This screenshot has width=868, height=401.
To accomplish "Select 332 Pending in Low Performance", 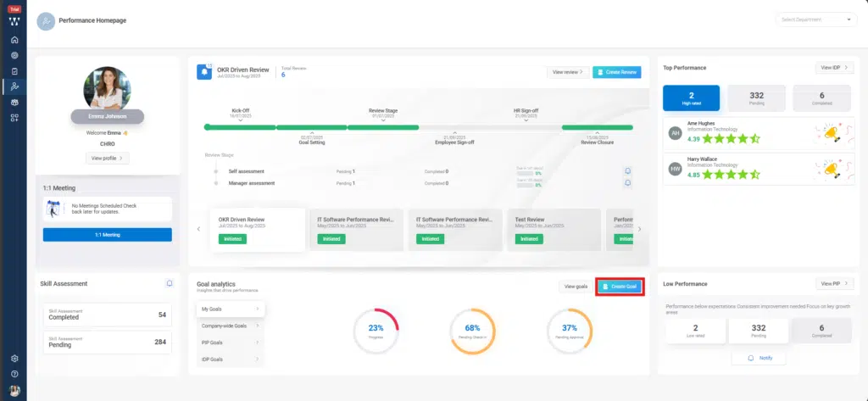I will [759, 331].
